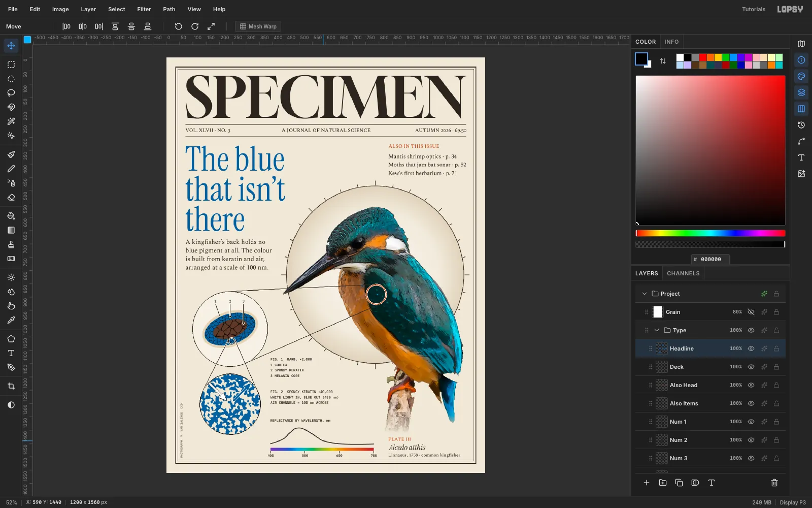Select the polygon shape tool
The image size is (812, 508).
(11, 339)
